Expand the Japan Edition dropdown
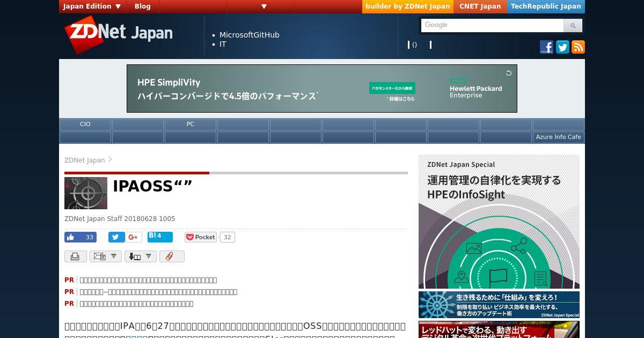 click(92, 6)
